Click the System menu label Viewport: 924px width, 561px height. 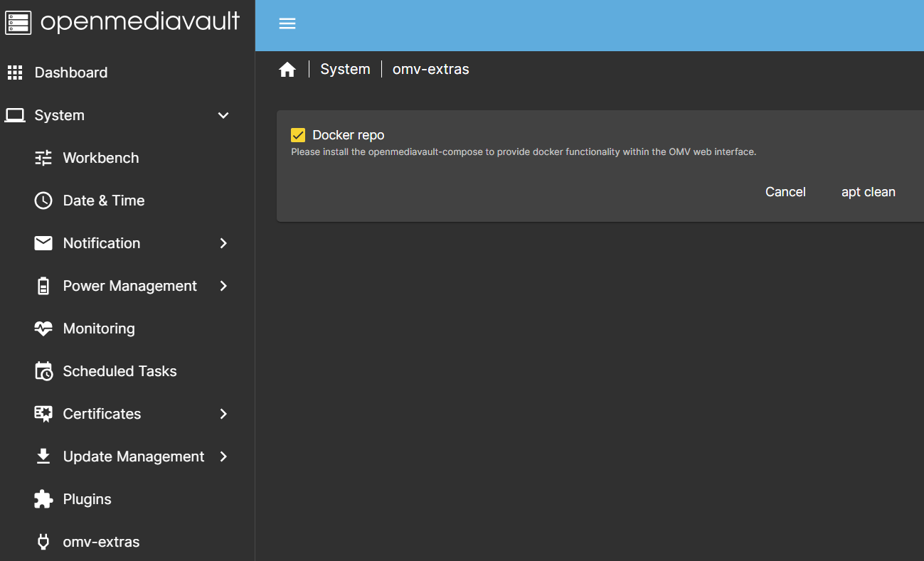tap(60, 115)
